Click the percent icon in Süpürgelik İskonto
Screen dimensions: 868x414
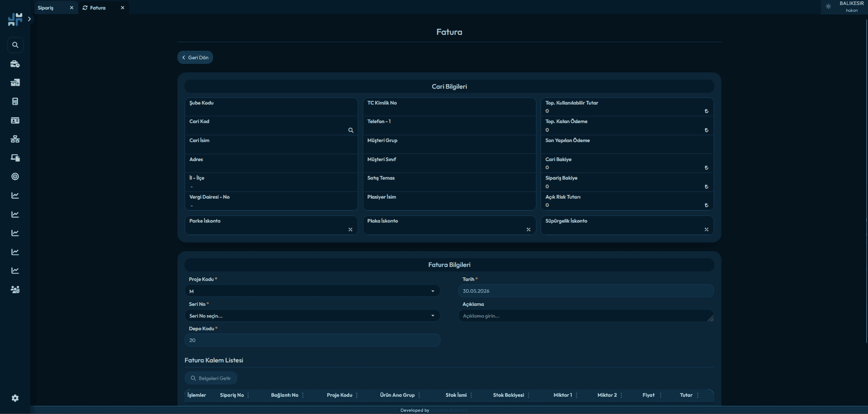[x=706, y=230]
